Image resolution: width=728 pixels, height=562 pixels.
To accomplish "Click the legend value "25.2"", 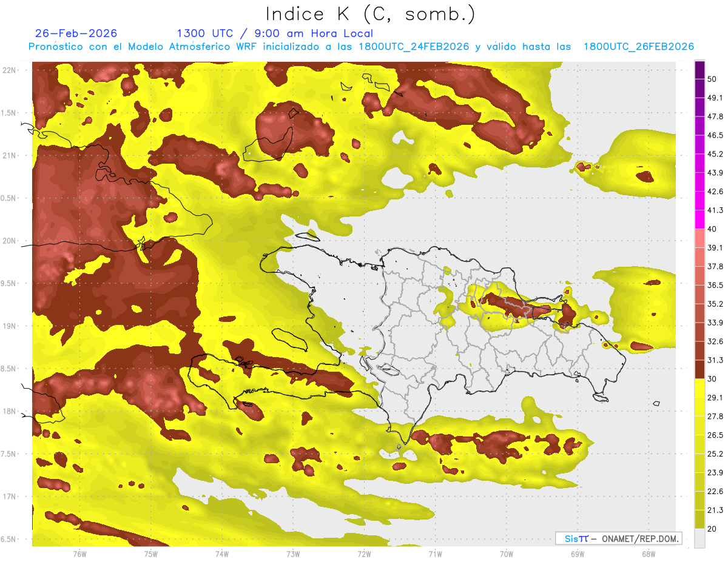I will coord(715,454).
